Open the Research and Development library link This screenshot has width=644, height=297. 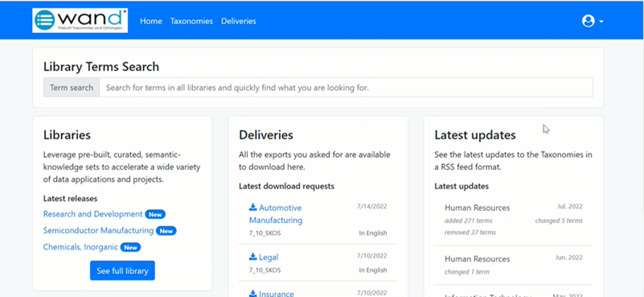click(92, 214)
